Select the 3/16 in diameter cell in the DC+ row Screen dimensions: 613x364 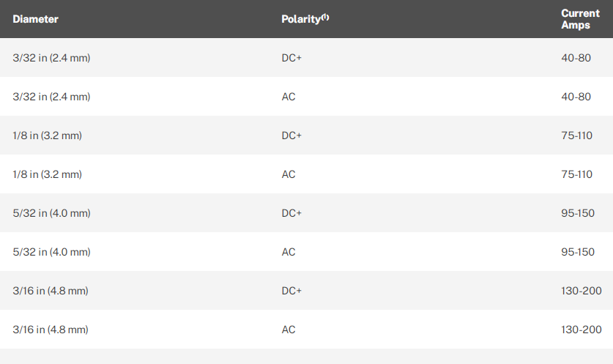point(51,291)
